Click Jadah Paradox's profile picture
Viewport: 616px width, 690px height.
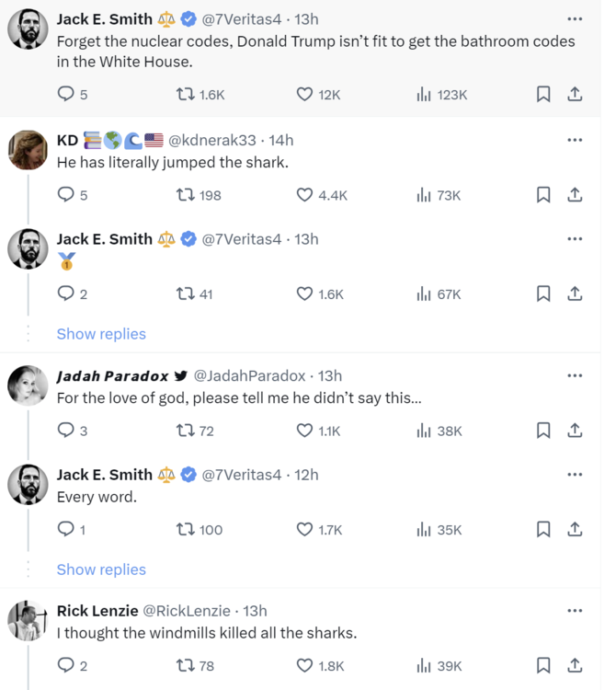[28, 386]
